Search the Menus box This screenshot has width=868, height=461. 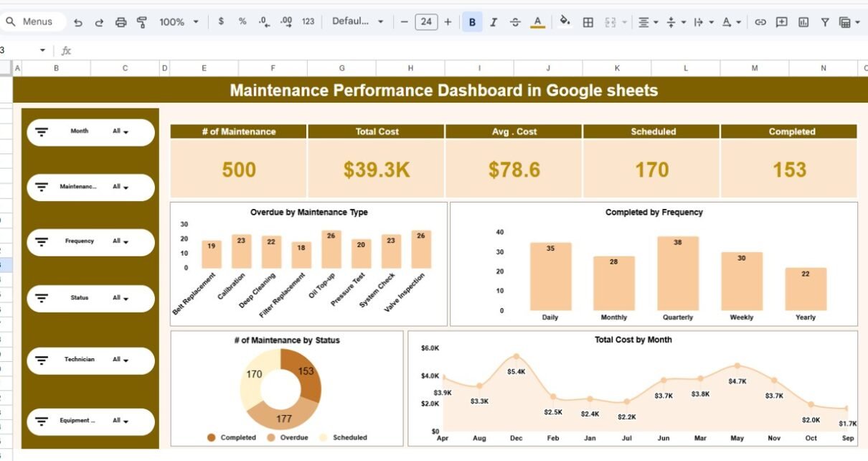point(37,22)
